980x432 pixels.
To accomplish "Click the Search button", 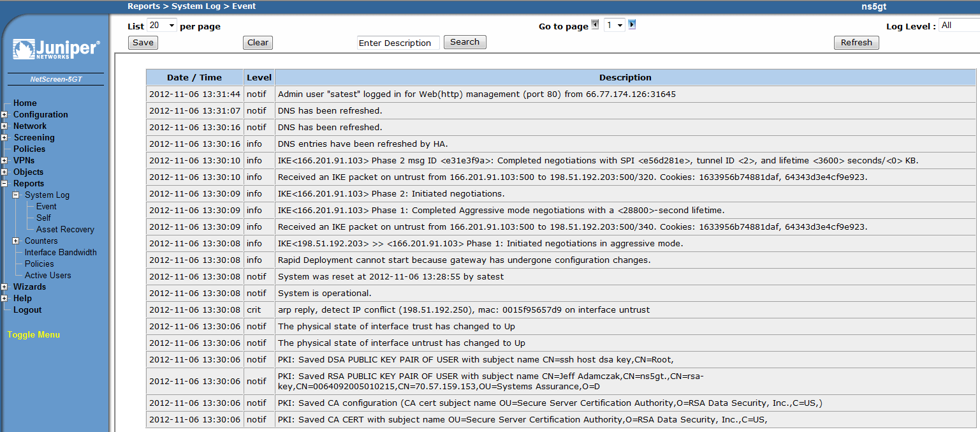I will tap(464, 42).
